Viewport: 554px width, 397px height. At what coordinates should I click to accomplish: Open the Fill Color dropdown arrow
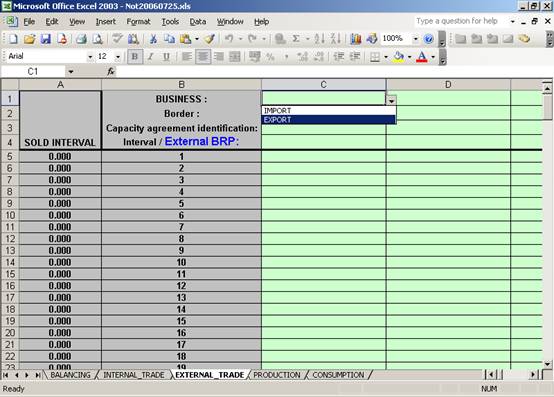(x=409, y=57)
